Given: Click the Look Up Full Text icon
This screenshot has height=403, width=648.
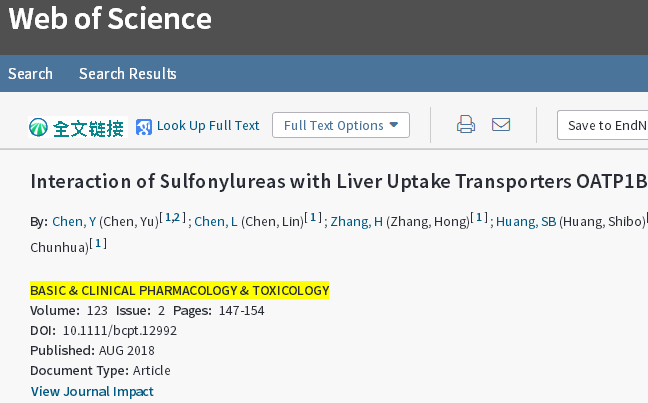Looking at the screenshot, I should [144, 126].
